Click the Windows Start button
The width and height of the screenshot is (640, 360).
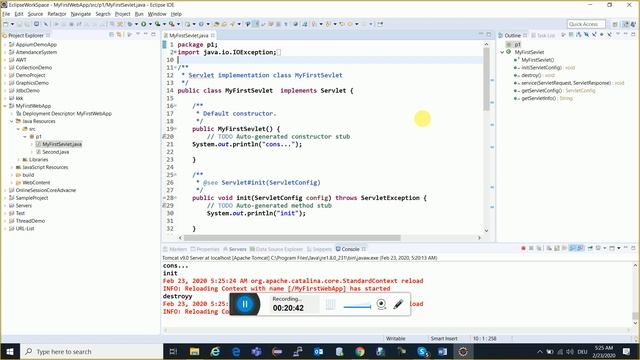pyautogui.click(x=10, y=351)
